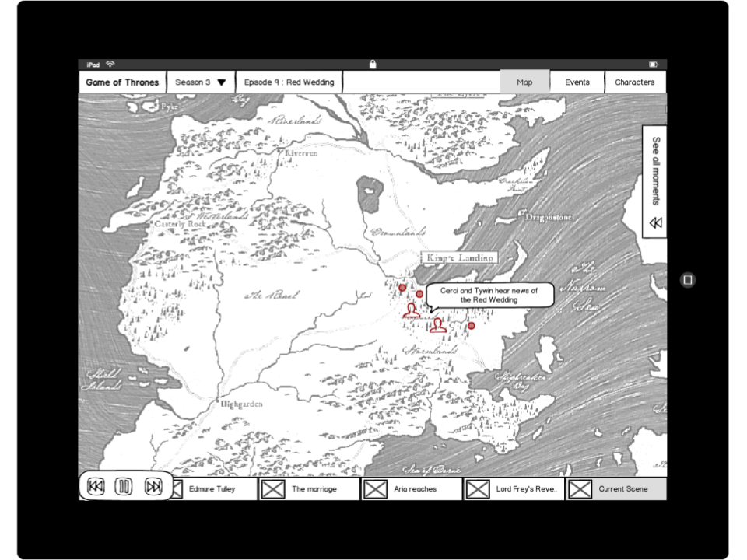Tap the battery icon in status bar
Image resolution: width=747 pixels, height=560 pixels.
pos(653,65)
